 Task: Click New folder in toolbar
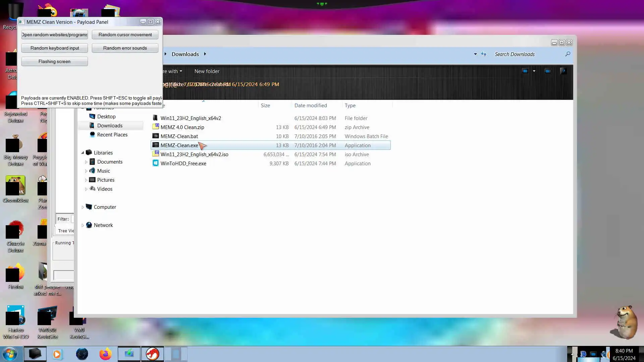tap(207, 71)
